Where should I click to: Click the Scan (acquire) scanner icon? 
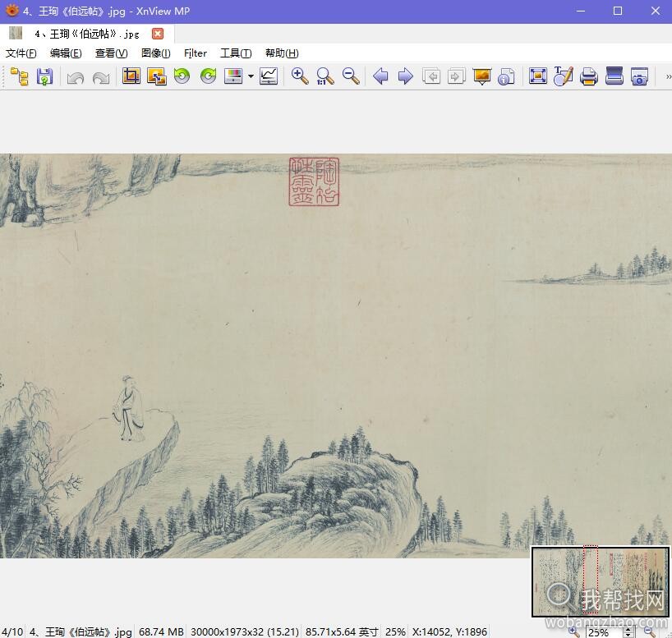(x=614, y=76)
